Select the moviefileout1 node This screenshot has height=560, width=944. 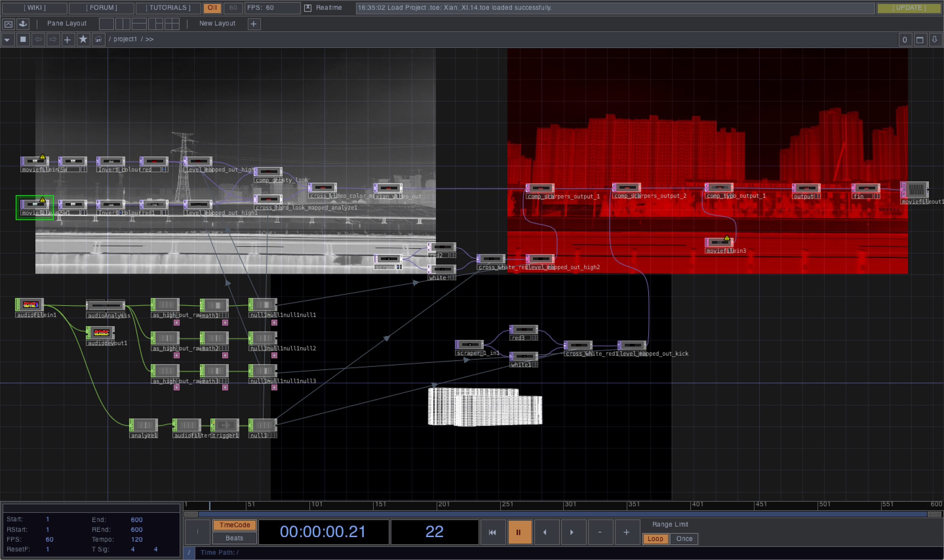click(x=915, y=189)
